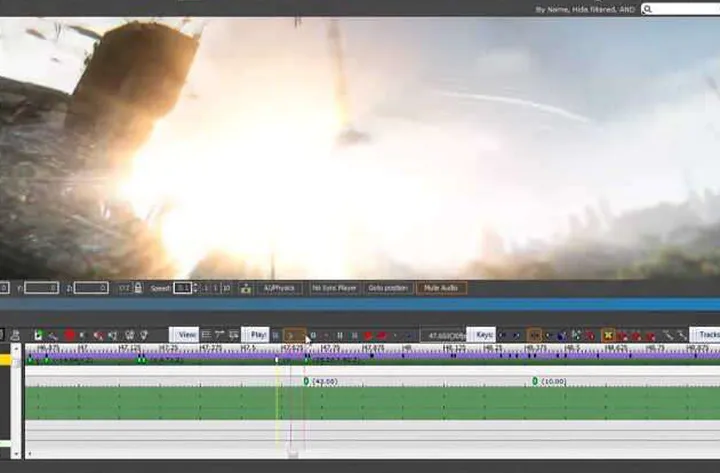This screenshot has width=720, height=473.
Task: Select the yellow highlighted track row
Action: click(x=6, y=360)
